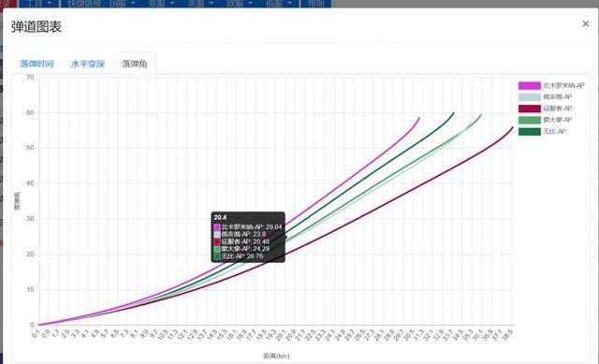599x364 pixels.
Task: Click the light blue 俄亥俄-AP legend swatch
Action: coord(529,97)
